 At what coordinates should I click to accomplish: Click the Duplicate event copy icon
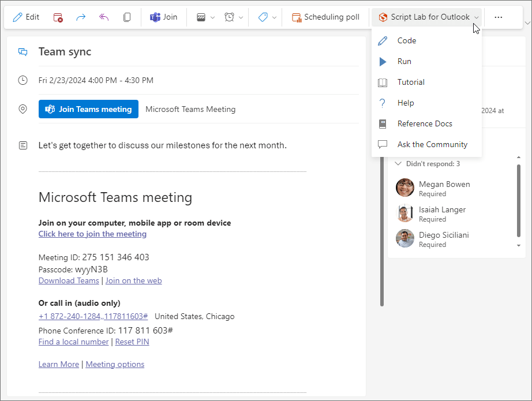pyautogui.click(x=127, y=17)
